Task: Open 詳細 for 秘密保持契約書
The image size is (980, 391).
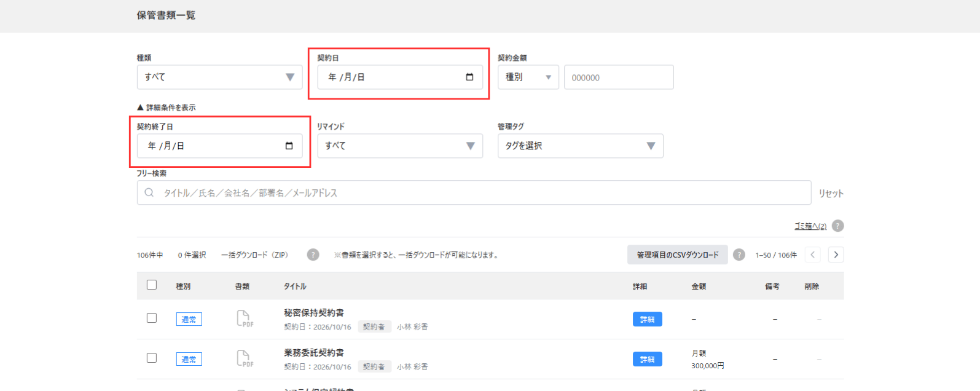Action: pos(648,319)
